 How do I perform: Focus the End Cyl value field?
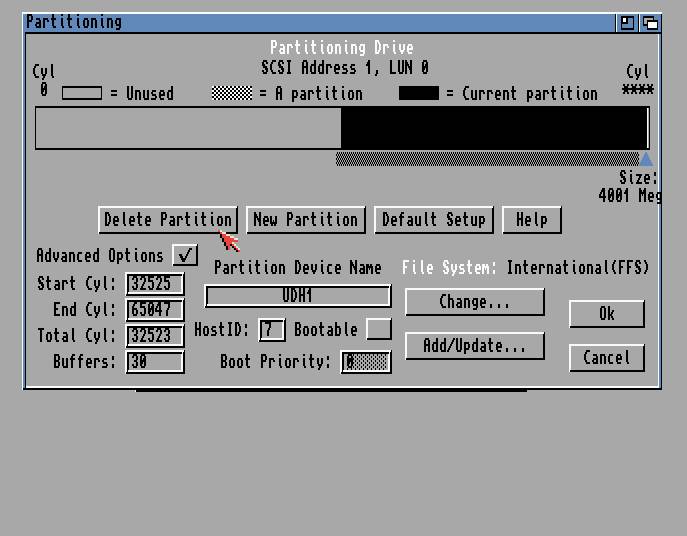(155, 310)
